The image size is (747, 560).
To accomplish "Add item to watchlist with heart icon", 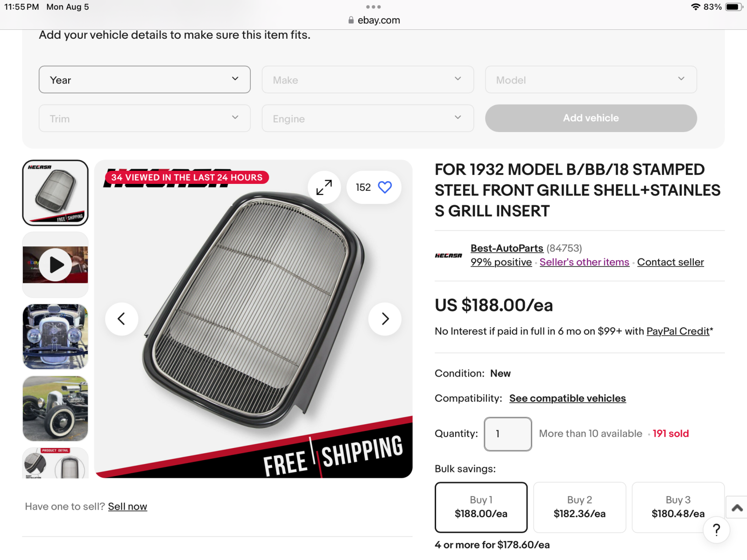I will pos(385,188).
